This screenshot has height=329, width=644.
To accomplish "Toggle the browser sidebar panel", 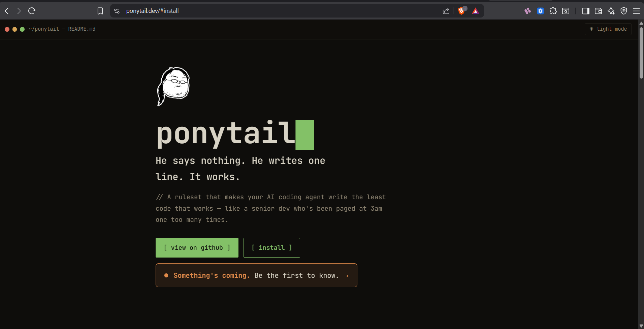I will point(586,11).
